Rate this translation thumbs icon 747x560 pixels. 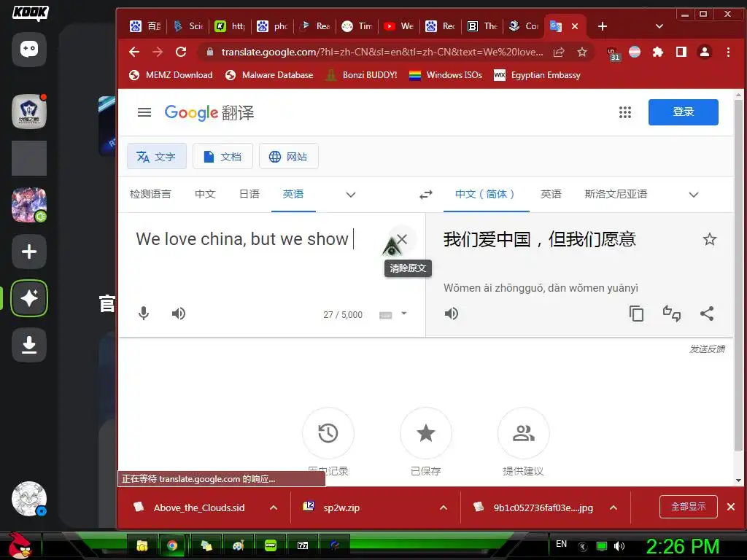(x=672, y=314)
